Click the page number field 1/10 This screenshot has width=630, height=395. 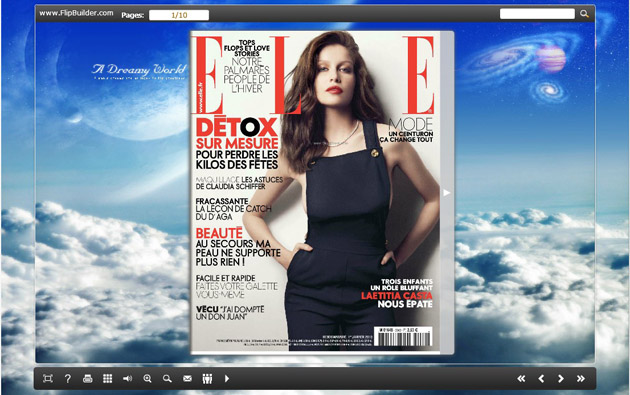[x=179, y=15]
